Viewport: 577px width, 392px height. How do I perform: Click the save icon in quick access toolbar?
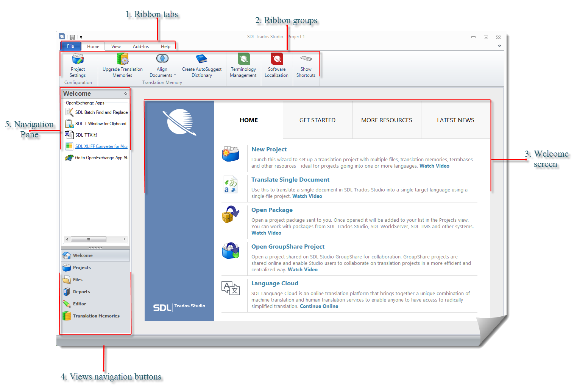coord(72,37)
